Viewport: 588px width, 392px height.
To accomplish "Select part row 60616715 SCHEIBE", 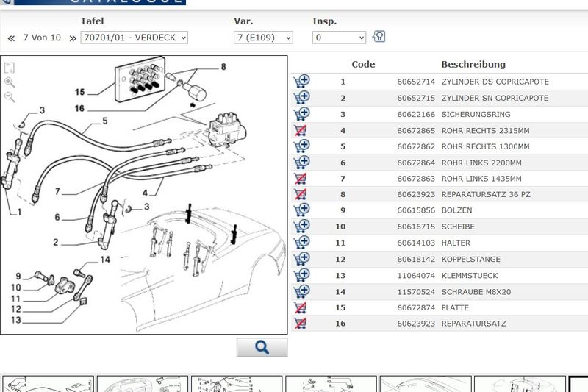I will 437,227.
